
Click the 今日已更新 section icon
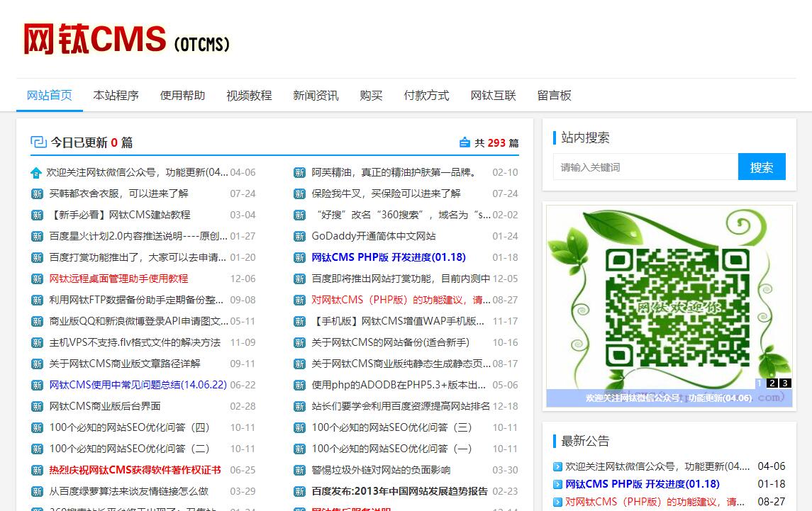tap(38, 142)
